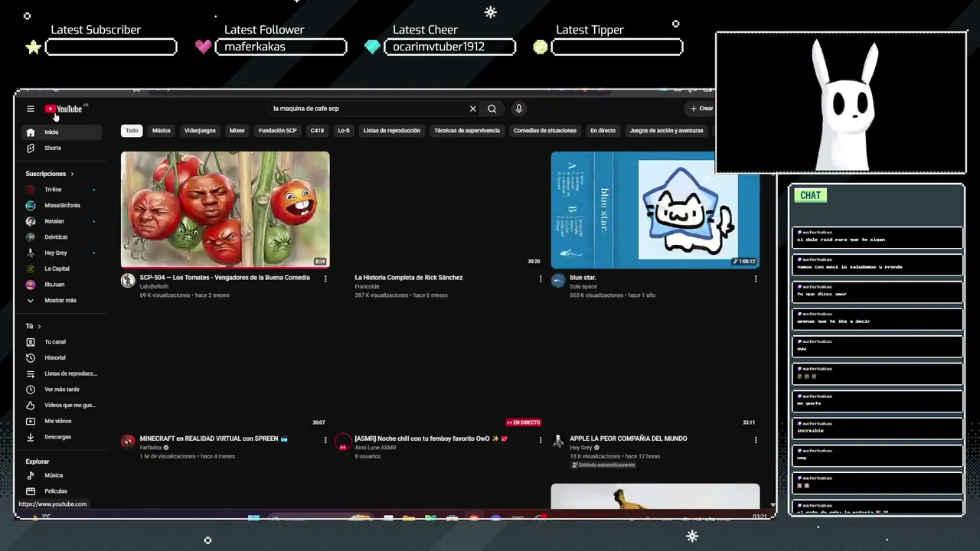Open more options for blue star video

coord(756,279)
